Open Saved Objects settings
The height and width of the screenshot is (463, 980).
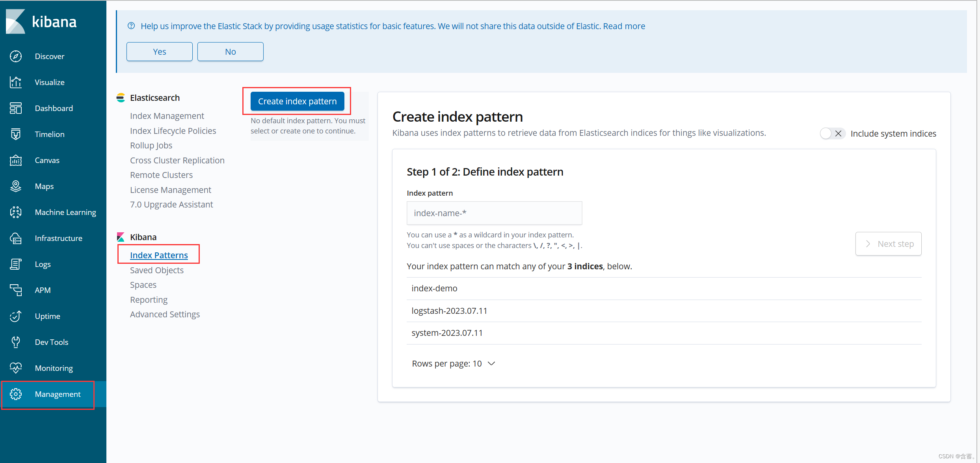pos(156,270)
